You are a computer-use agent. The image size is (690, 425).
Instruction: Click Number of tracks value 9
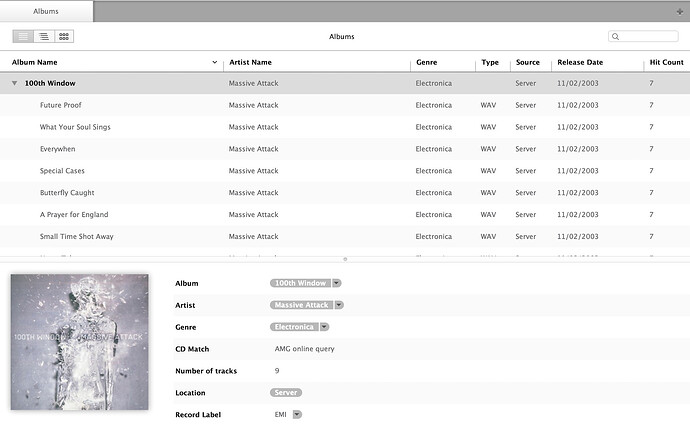point(277,371)
